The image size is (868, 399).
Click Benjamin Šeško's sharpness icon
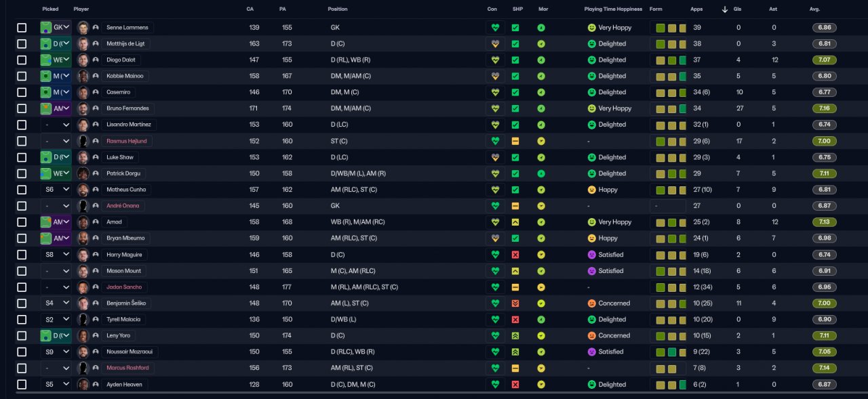click(x=515, y=304)
